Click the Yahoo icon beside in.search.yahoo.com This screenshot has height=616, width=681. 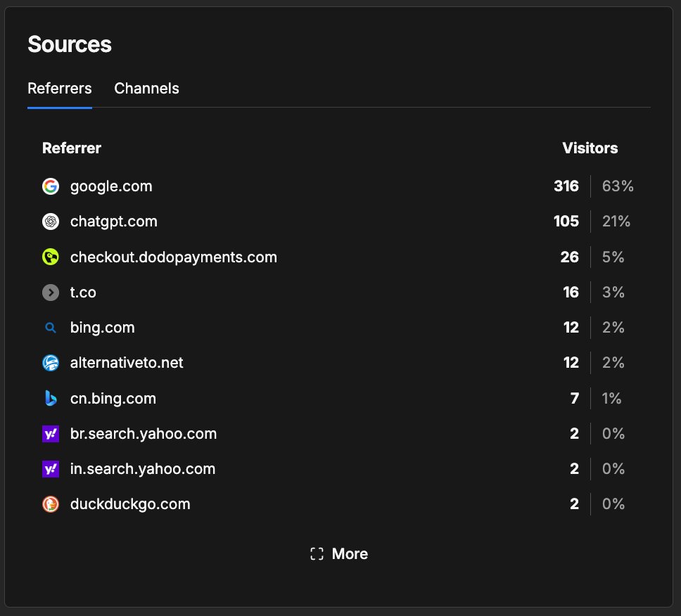pos(51,469)
